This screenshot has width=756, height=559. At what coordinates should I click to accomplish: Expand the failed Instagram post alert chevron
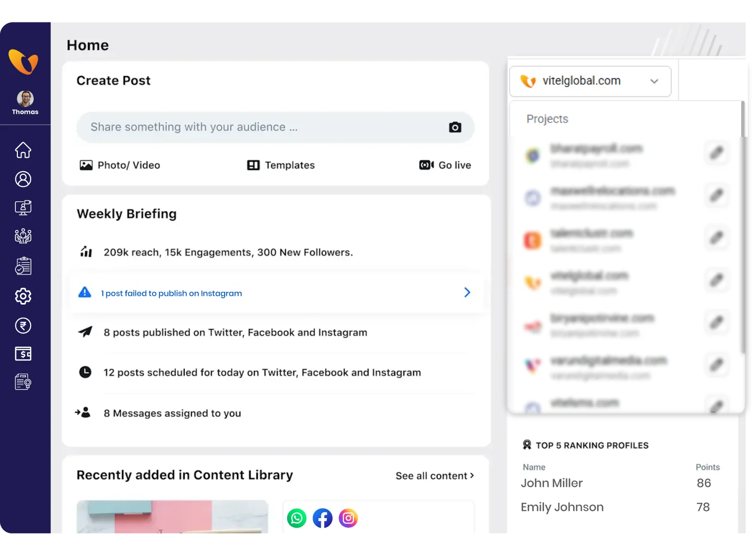467,292
